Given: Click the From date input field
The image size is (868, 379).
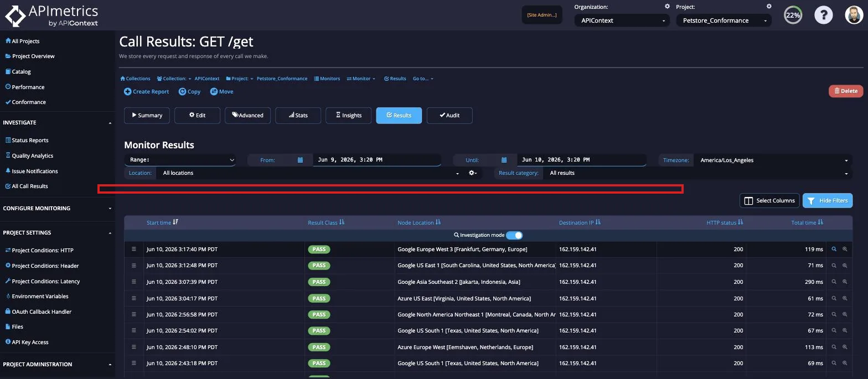Looking at the screenshot, I should pos(377,160).
